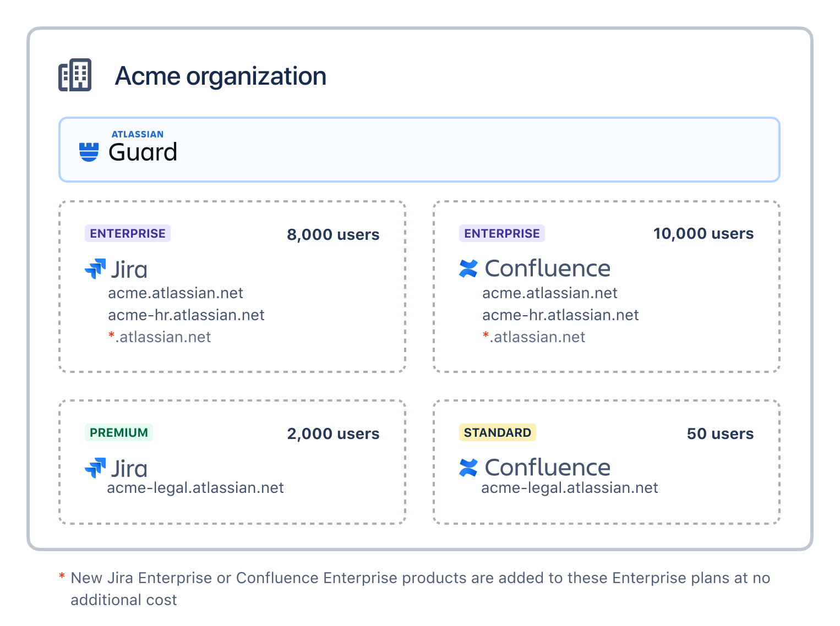Click the green Premium plan badge
Viewport: 840px width, 626px height.
[x=119, y=432]
